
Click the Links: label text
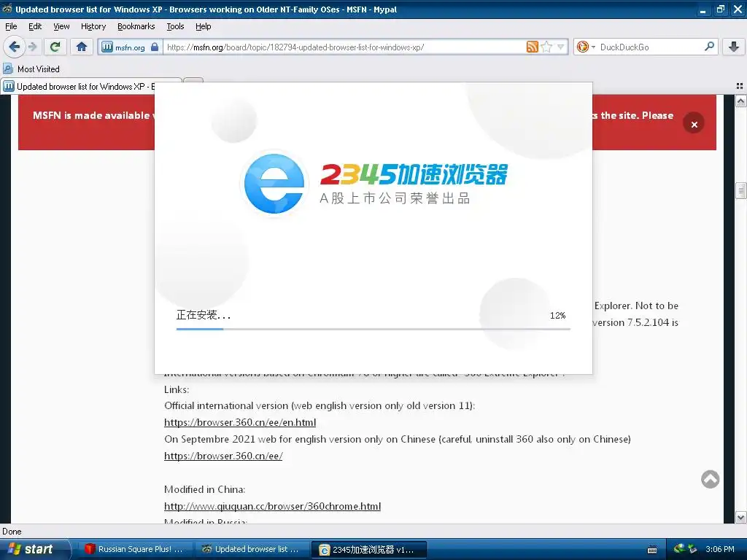pyautogui.click(x=177, y=389)
